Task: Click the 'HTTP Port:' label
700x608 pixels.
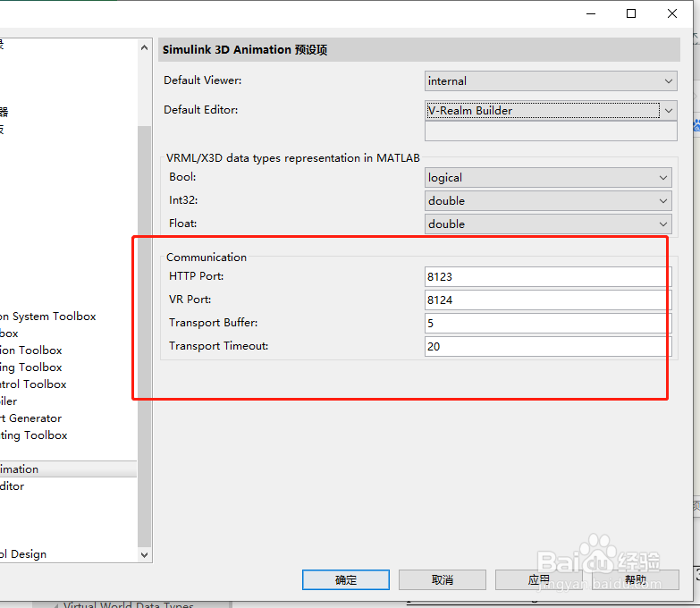Action: tap(197, 276)
